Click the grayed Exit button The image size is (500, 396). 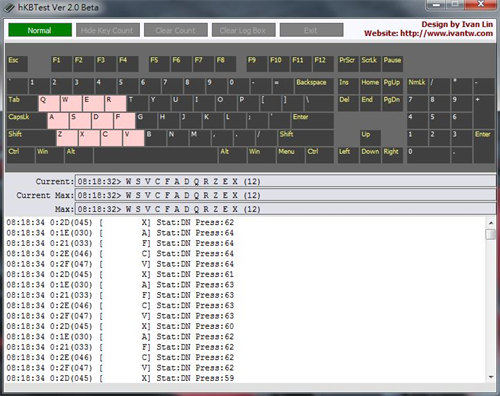click(311, 30)
